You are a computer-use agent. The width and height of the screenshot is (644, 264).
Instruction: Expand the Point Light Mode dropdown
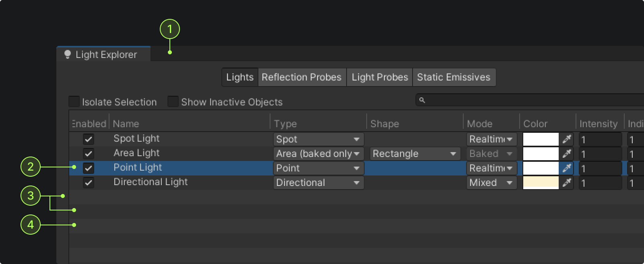(491, 168)
